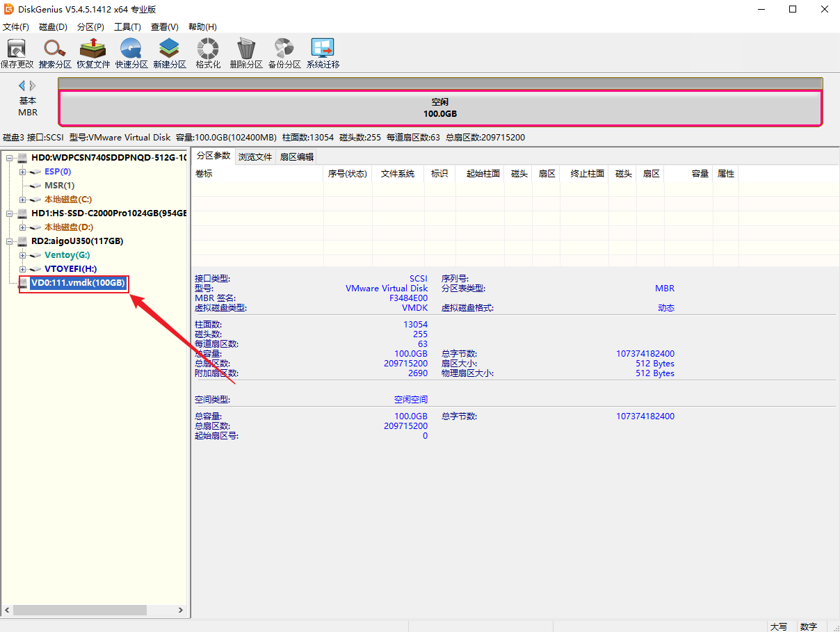The image size is (840, 632).
Task: Click the 标识 column header
Action: pyautogui.click(x=439, y=174)
